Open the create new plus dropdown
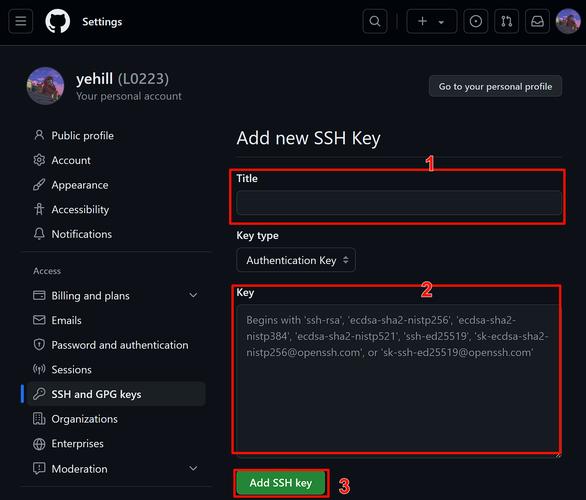The image size is (586, 500). click(x=432, y=21)
